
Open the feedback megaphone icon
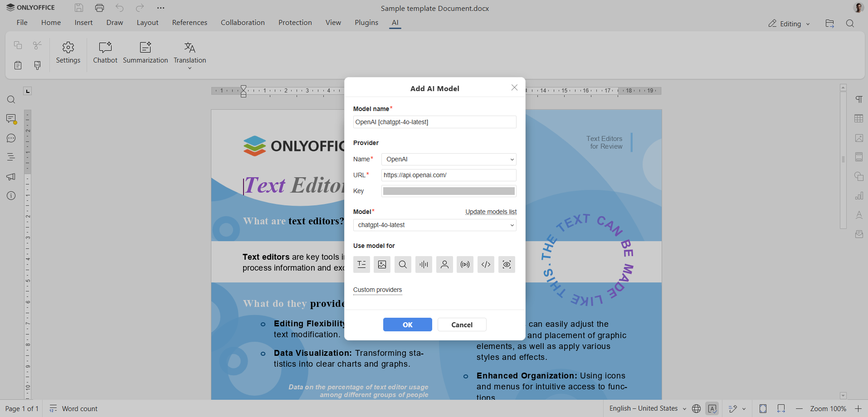(11, 177)
